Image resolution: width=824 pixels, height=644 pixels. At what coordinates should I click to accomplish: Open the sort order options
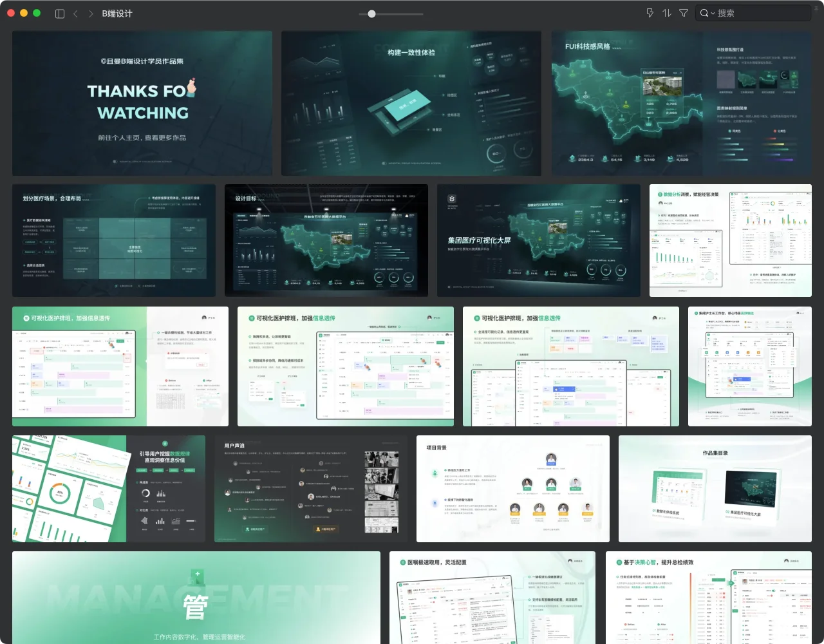(666, 13)
